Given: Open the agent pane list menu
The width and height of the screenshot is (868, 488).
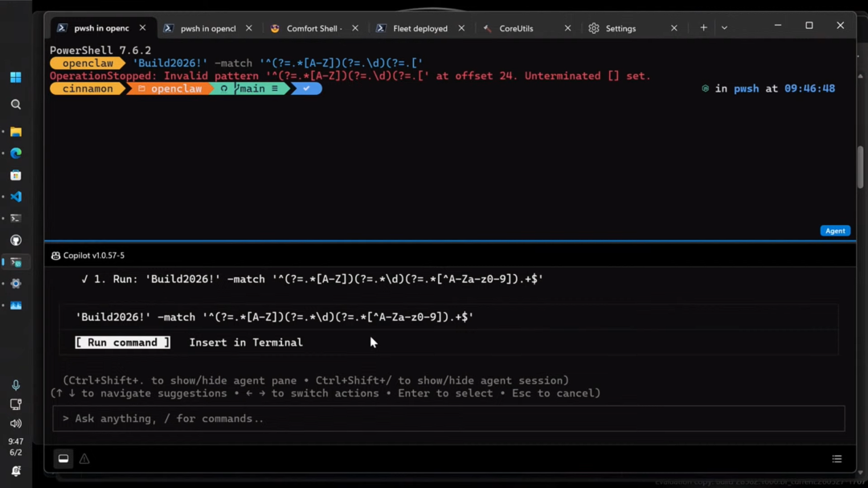Looking at the screenshot, I should pos(837,458).
